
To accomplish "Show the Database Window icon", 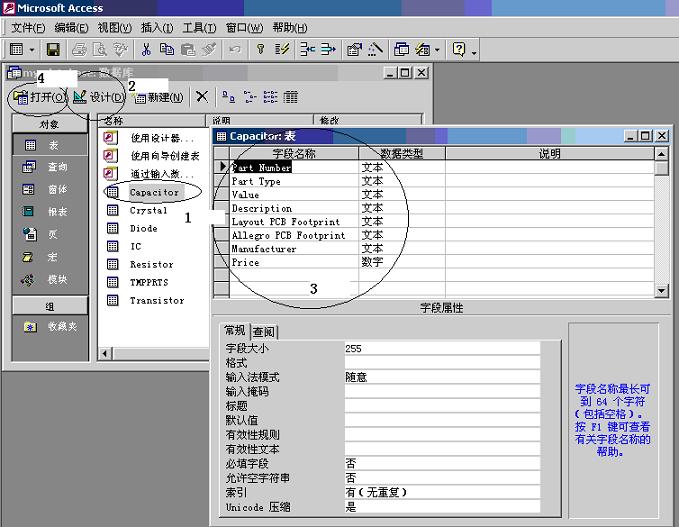I will 401,49.
